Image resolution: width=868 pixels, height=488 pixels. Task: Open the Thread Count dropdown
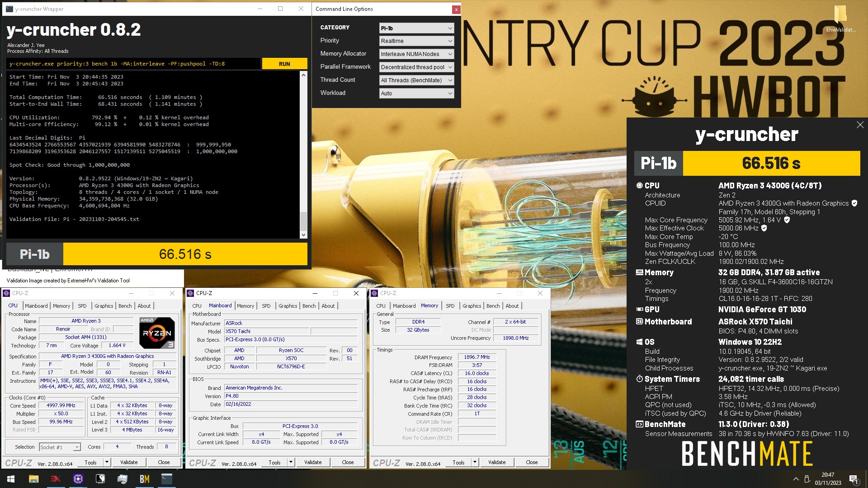point(416,80)
